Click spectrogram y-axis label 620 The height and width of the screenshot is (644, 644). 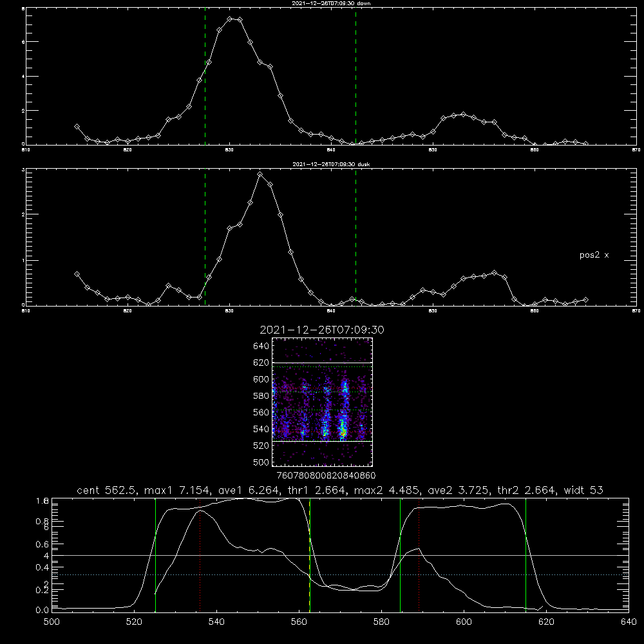click(261, 363)
